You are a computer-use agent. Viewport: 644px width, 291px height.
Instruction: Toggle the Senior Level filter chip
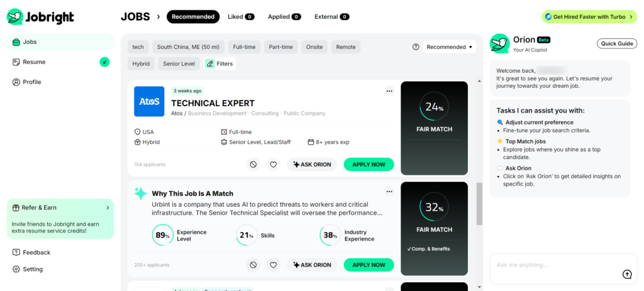click(179, 63)
